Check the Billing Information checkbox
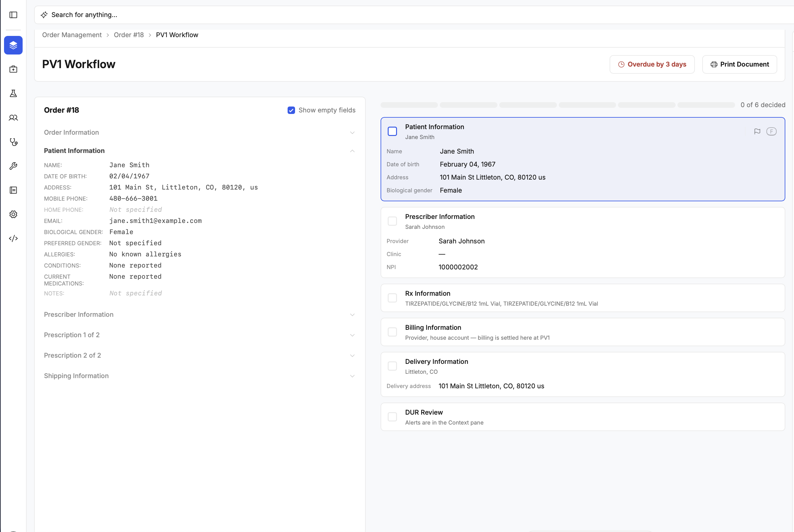 tap(392, 332)
